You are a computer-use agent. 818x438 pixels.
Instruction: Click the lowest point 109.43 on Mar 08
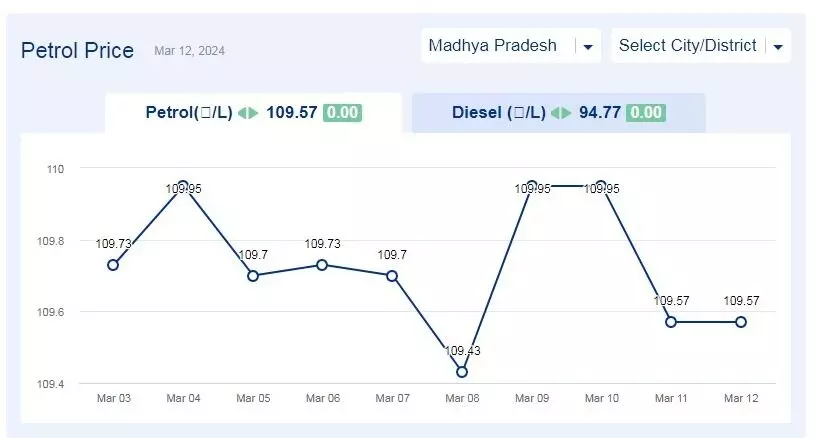point(462,372)
